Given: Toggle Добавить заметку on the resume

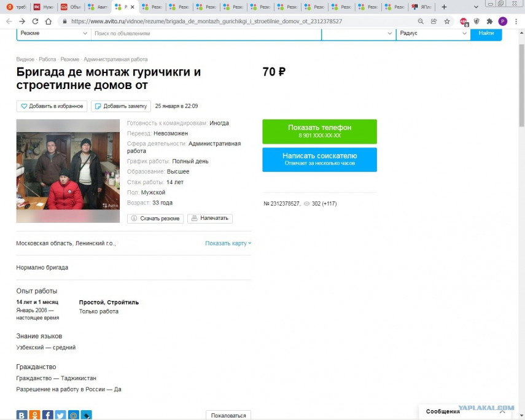Looking at the screenshot, I should 121,106.
